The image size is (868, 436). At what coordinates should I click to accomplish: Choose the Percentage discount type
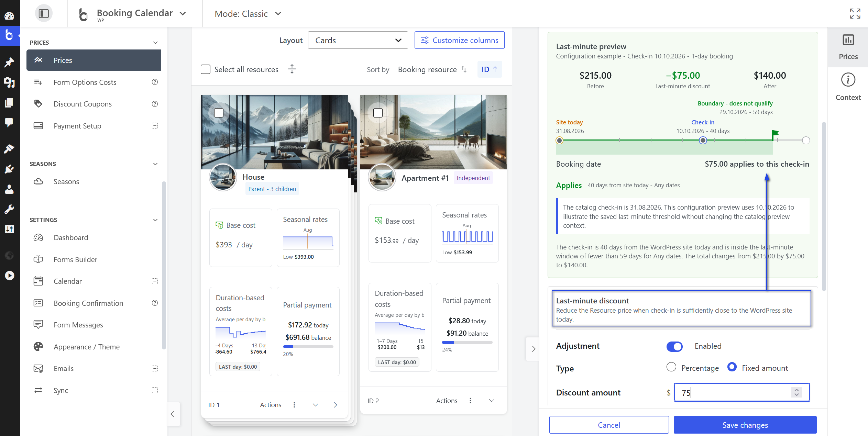coord(671,367)
